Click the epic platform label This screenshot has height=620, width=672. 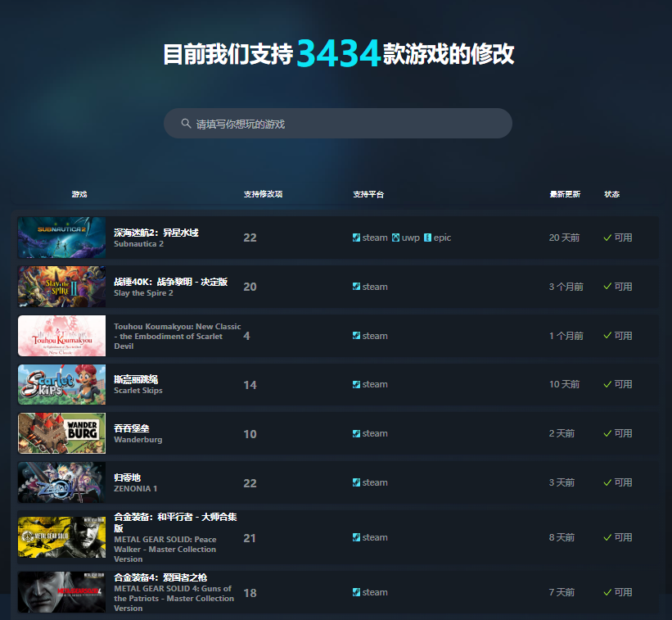[x=442, y=238]
